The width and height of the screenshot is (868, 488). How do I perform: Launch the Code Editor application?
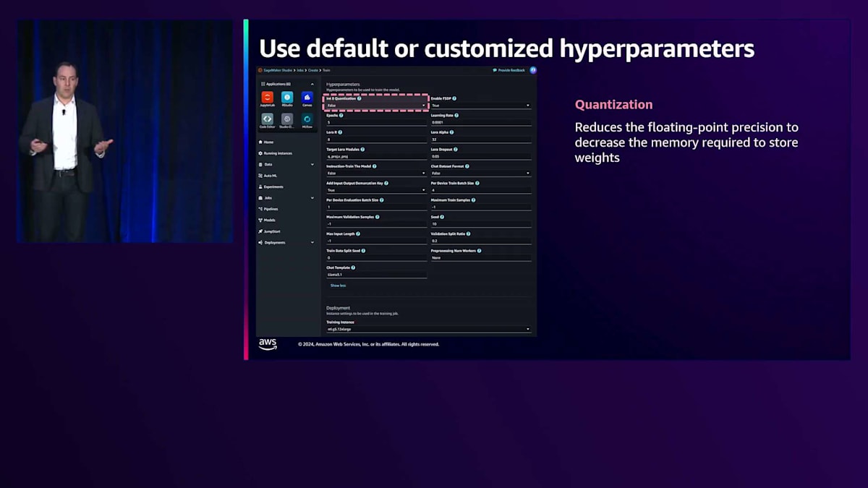[267, 121]
